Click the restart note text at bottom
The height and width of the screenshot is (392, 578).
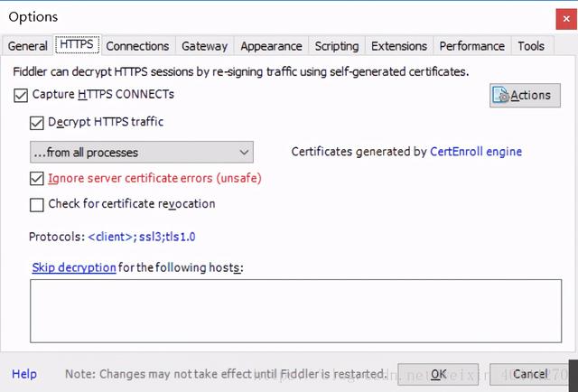(x=225, y=374)
